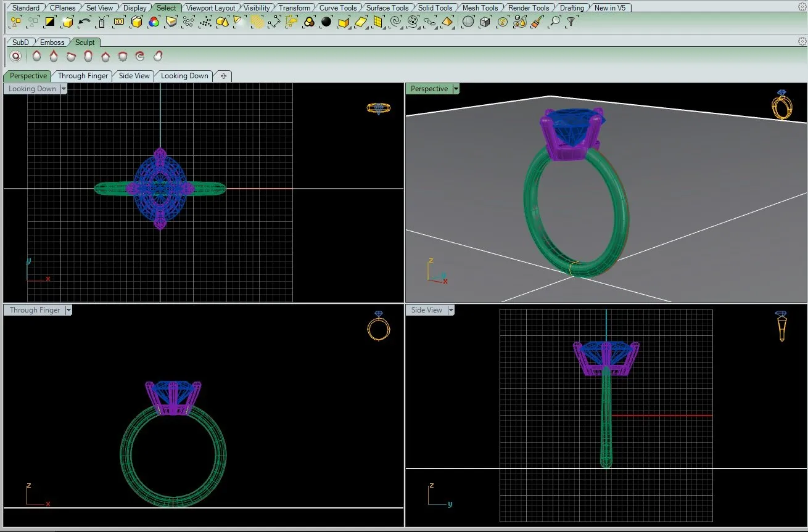This screenshot has height=532, width=808.
Task: Click the Select Point Clouds dotted icon
Action: [x=205, y=22]
